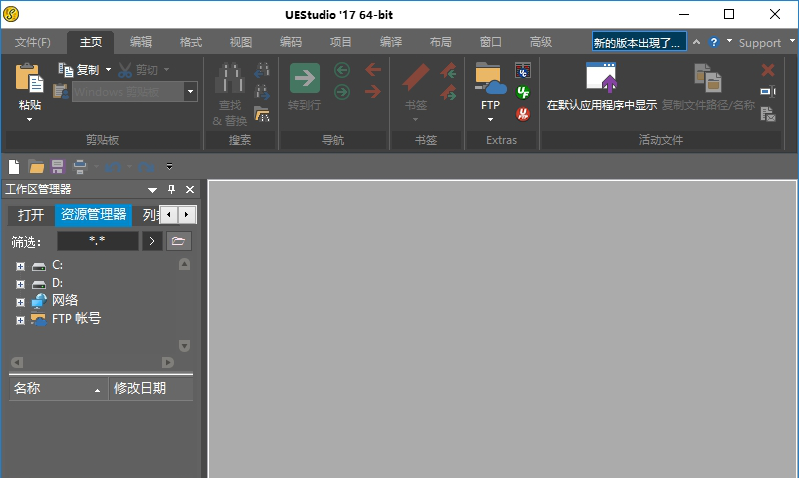Sort by 修改日期 column header
The width and height of the screenshot is (799, 497).
coord(151,388)
